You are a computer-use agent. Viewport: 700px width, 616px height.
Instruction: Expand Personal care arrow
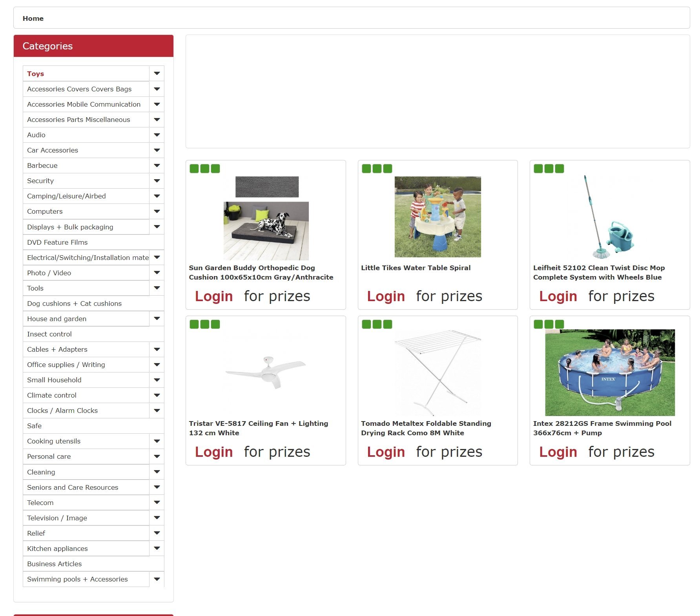157,456
